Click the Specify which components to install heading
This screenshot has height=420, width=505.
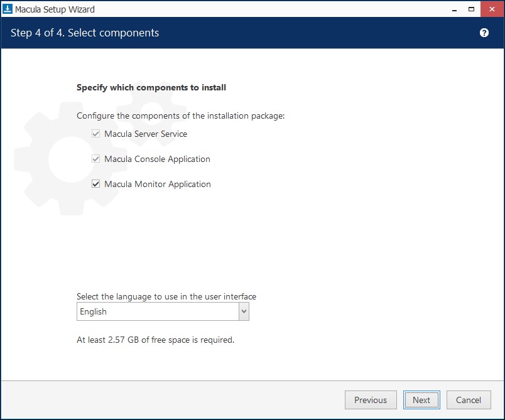click(x=151, y=87)
